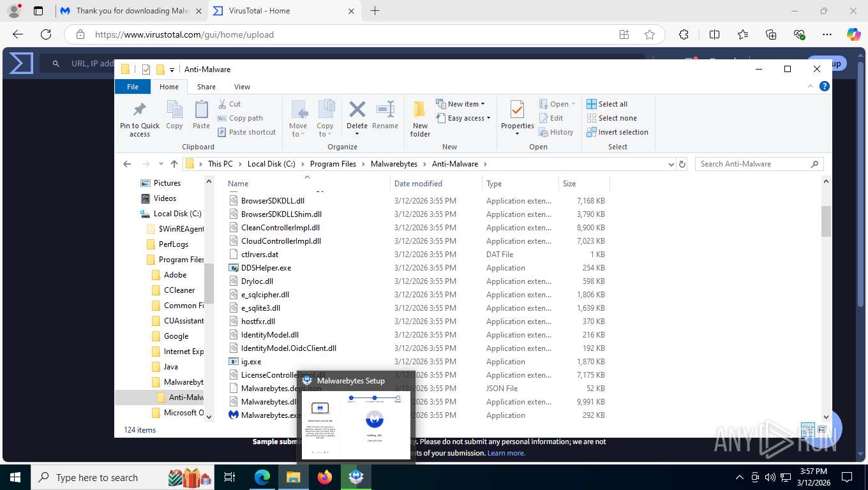Screen dimensions: 868x490
Task: Create a New folder
Action: [x=420, y=119]
